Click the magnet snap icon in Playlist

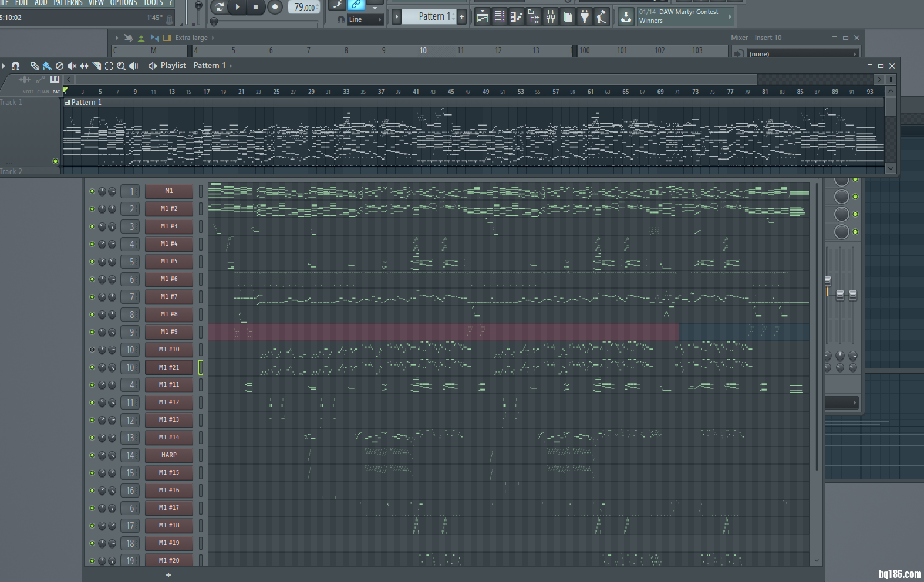click(x=15, y=66)
